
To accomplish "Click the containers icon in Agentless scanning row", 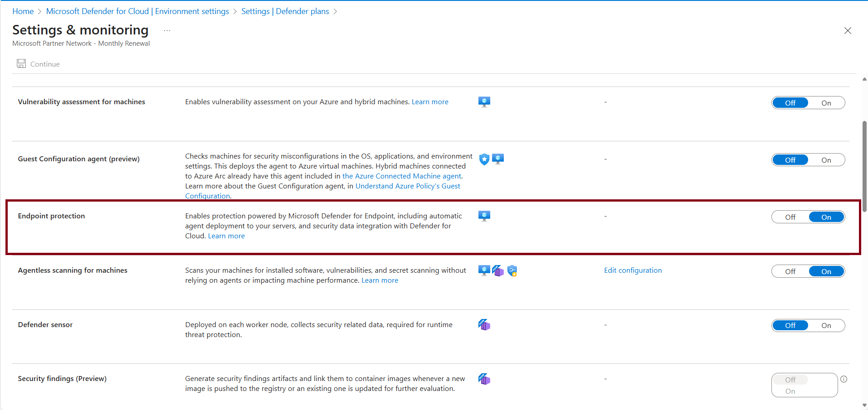I will click(x=498, y=270).
